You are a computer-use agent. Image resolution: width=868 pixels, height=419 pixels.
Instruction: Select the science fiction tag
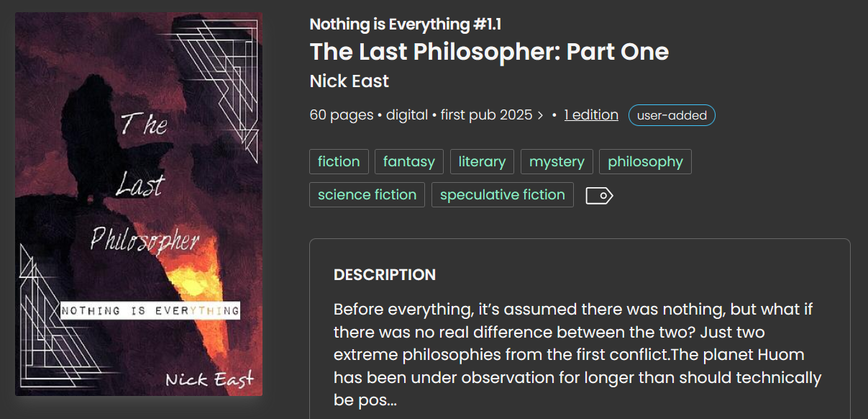click(x=367, y=195)
